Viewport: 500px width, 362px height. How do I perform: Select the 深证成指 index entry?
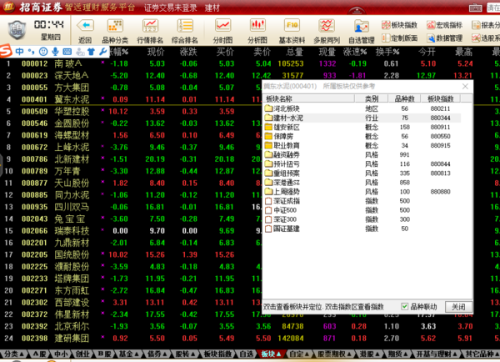(282, 201)
